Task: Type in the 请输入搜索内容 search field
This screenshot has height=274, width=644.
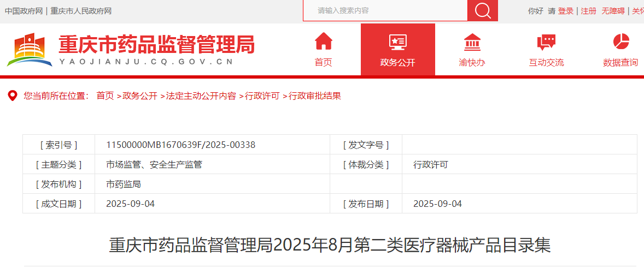Action: tap(385, 10)
